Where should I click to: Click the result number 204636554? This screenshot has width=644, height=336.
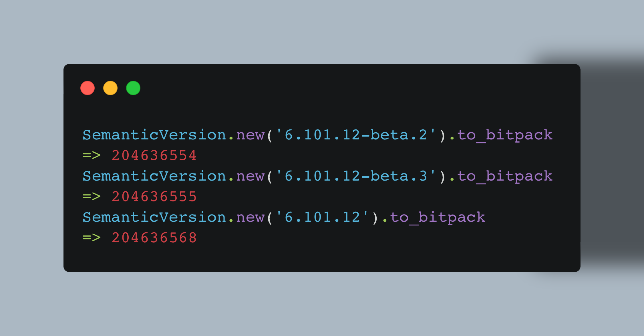click(x=154, y=155)
